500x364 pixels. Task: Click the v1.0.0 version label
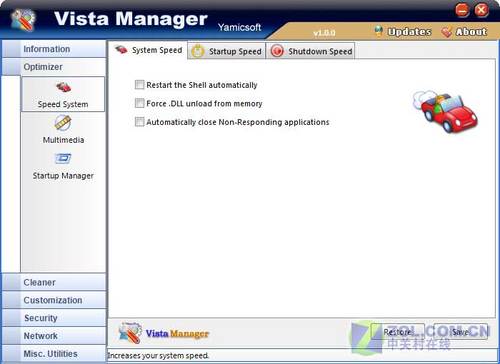[x=324, y=33]
